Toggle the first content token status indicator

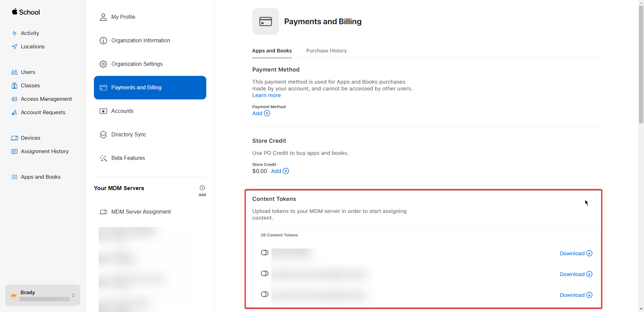point(264,253)
